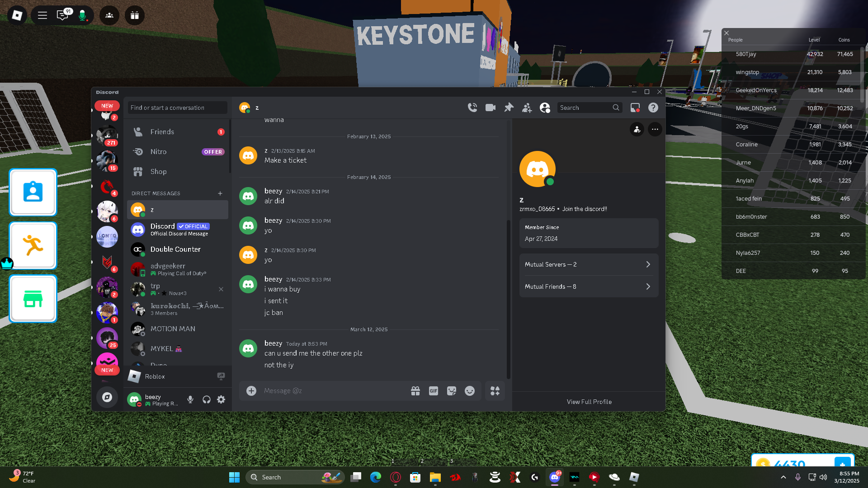Start a voice call with z

(x=472, y=108)
